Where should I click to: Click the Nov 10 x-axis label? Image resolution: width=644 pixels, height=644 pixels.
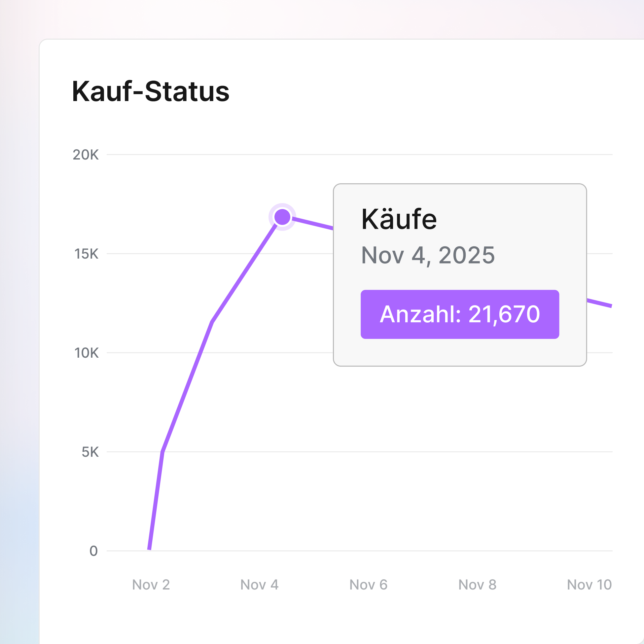point(589,585)
